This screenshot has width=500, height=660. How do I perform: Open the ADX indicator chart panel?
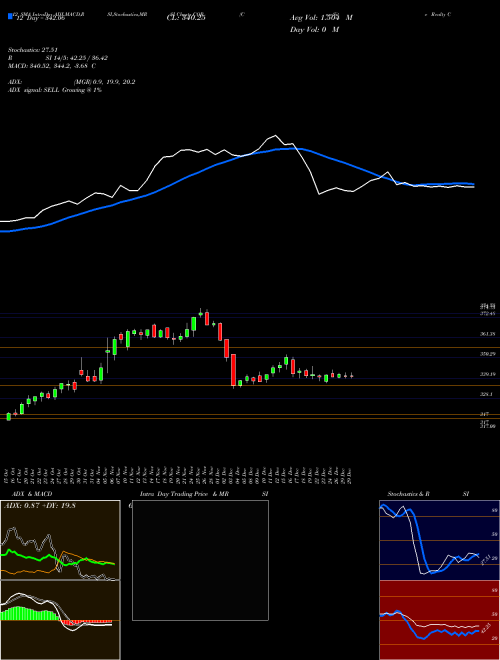coord(60,540)
